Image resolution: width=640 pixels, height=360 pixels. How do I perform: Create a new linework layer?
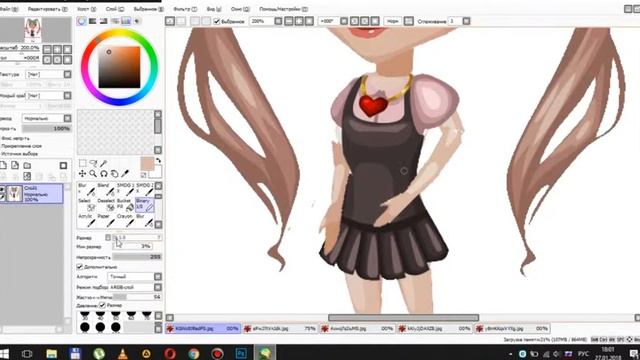pyautogui.click(x=15, y=165)
